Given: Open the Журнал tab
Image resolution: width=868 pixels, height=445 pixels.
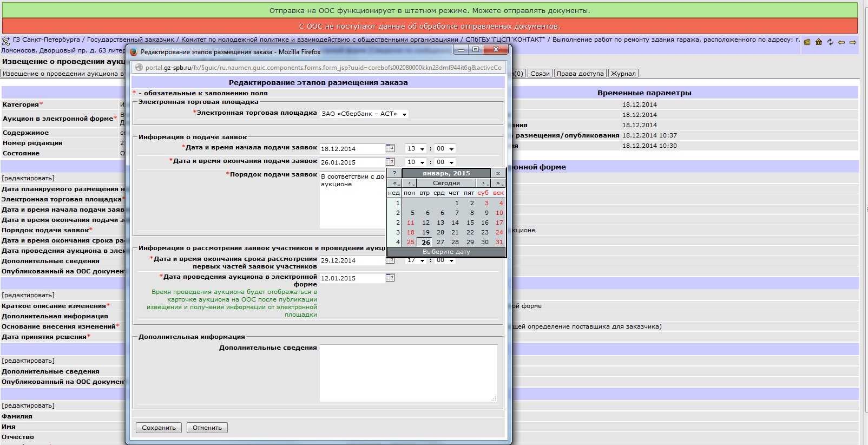Looking at the screenshot, I should tap(623, 74).
